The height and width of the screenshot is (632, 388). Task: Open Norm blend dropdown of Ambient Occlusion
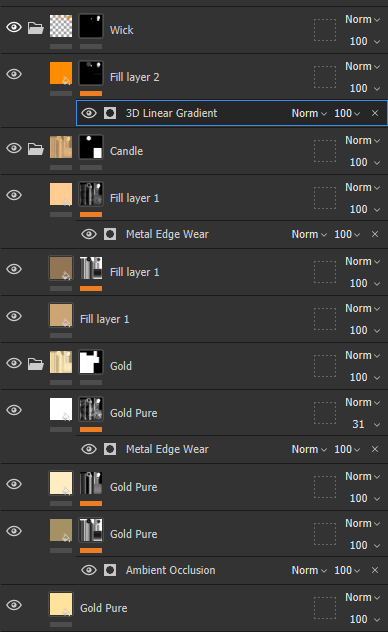pos(309,570)
